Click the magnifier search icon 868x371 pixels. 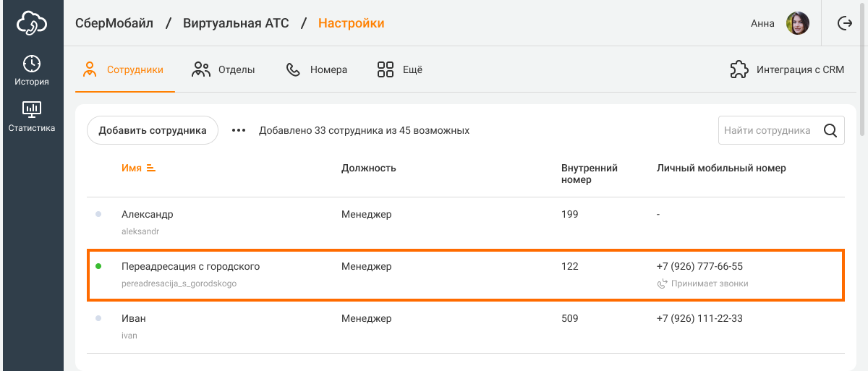(x=830, y=131)
